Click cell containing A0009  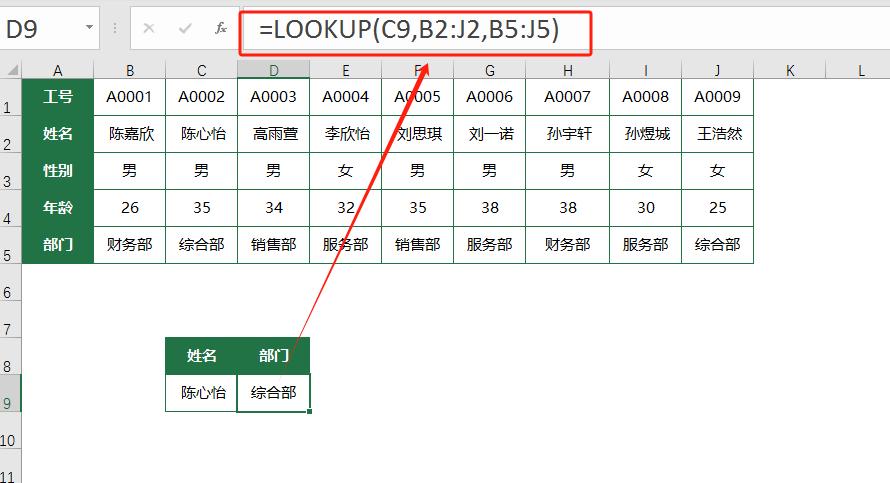pos(717,97)
